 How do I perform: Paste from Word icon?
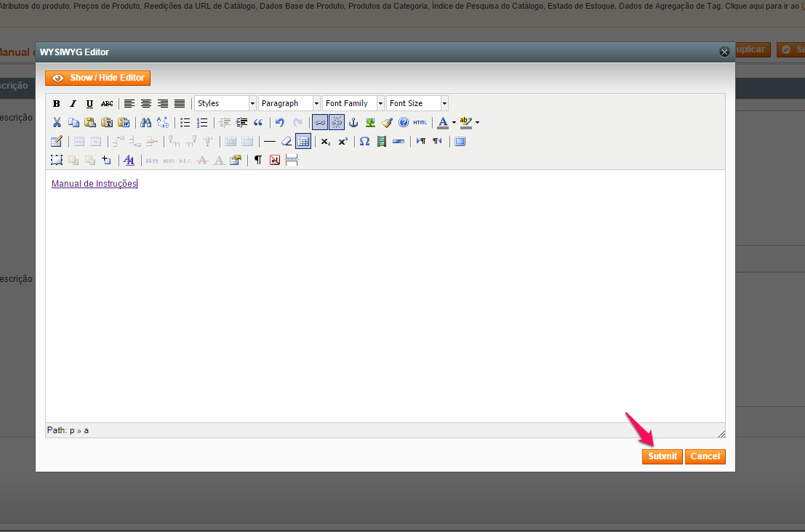pyautogui.click(x=124, y=122)
